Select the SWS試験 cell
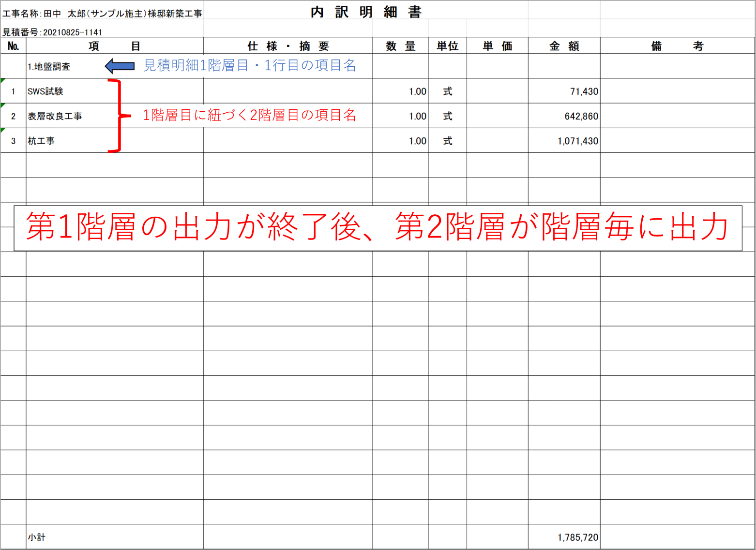Screen dimensions: 756x550 point(45,91)
